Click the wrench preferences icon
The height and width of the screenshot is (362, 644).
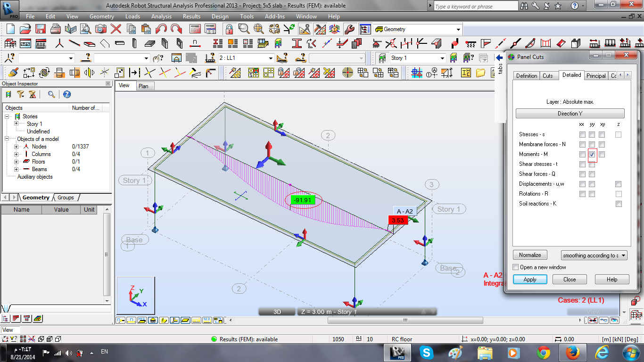tap(349, 29)
